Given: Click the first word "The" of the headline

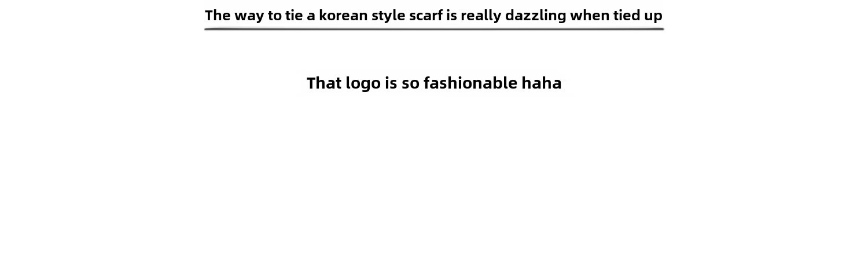Looking at the screenshot, I should [x=218, y=15].
